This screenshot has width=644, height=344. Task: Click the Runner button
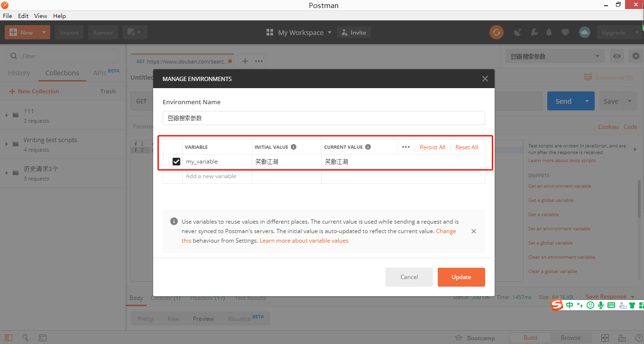click(103, 33)
